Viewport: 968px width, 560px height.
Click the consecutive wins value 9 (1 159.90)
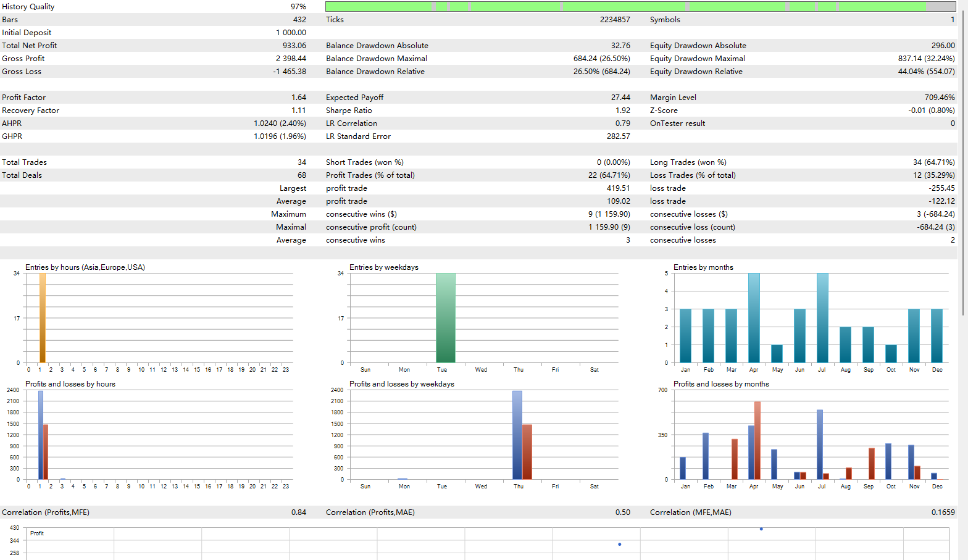pyautogui.click(x=609, y=214)
